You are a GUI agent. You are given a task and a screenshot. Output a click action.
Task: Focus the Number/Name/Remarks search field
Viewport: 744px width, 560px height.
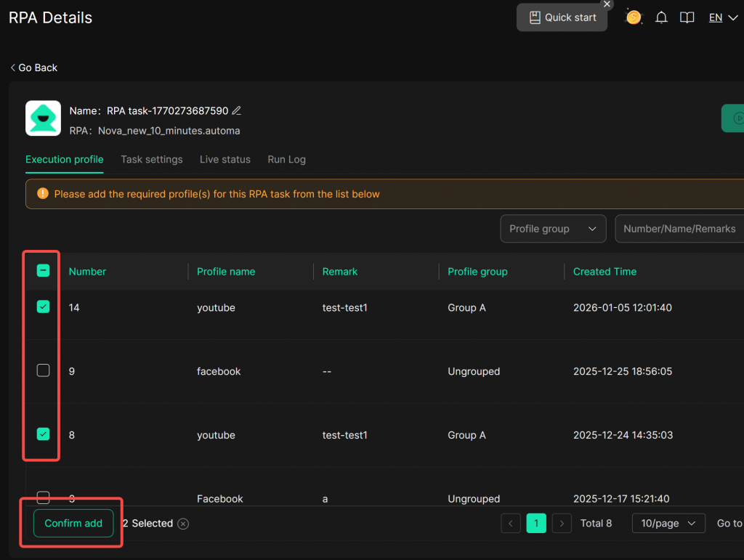679,229
